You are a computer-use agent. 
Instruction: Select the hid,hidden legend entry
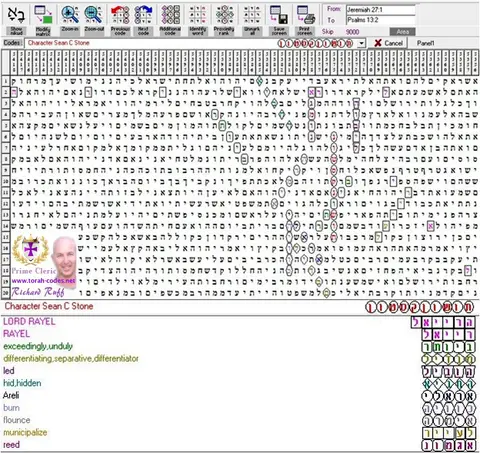click(22, 383)
